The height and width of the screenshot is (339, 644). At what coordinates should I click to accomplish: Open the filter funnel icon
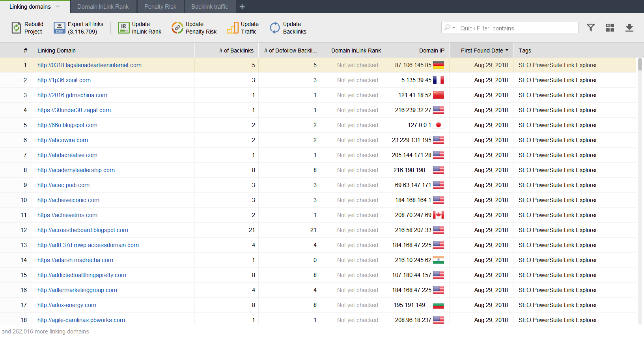click(590, 28)
